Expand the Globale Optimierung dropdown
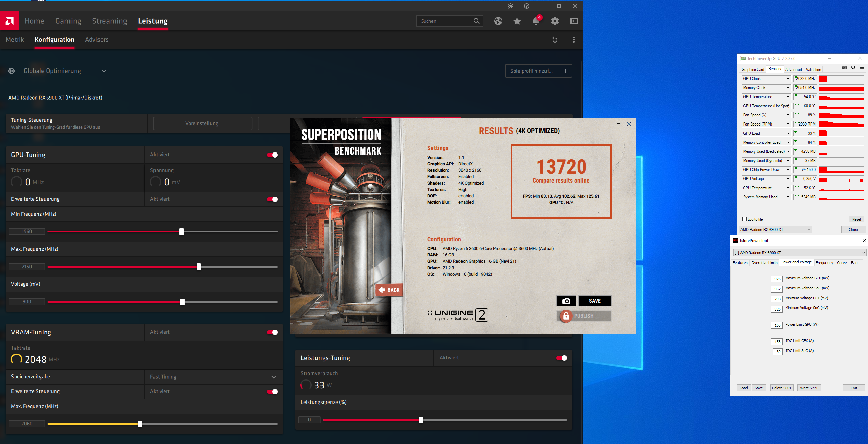Screen dimensions: 868x444 pos(104,71)
